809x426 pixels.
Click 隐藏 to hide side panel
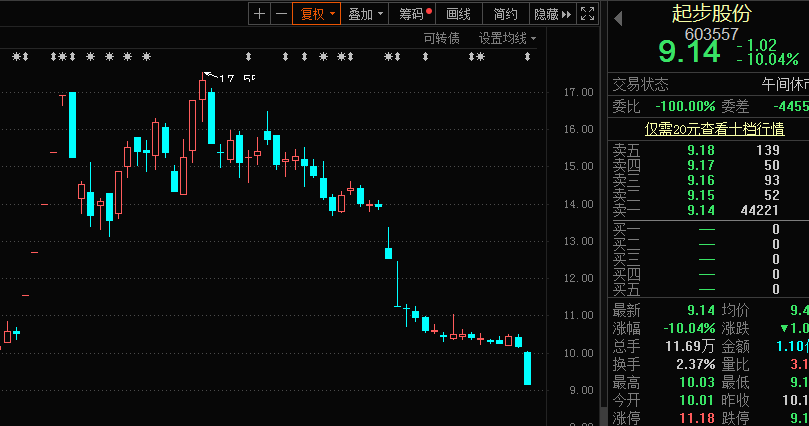[x=552, y=14]
